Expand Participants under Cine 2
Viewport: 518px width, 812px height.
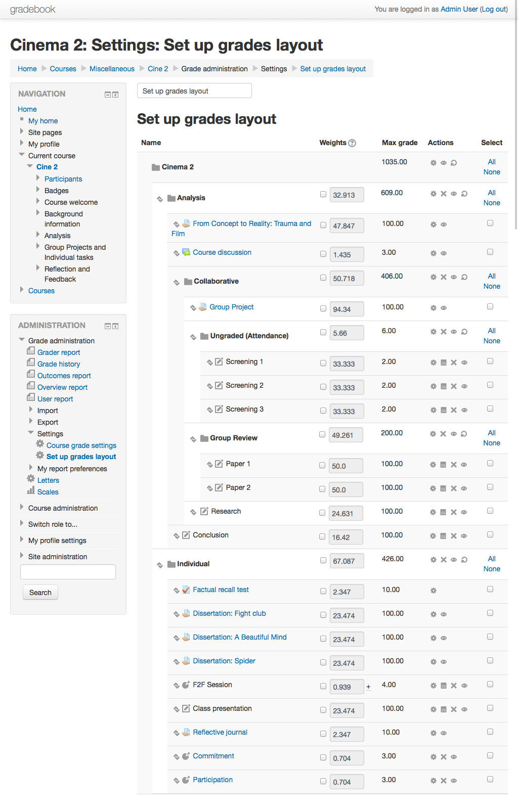coord(38,178)
